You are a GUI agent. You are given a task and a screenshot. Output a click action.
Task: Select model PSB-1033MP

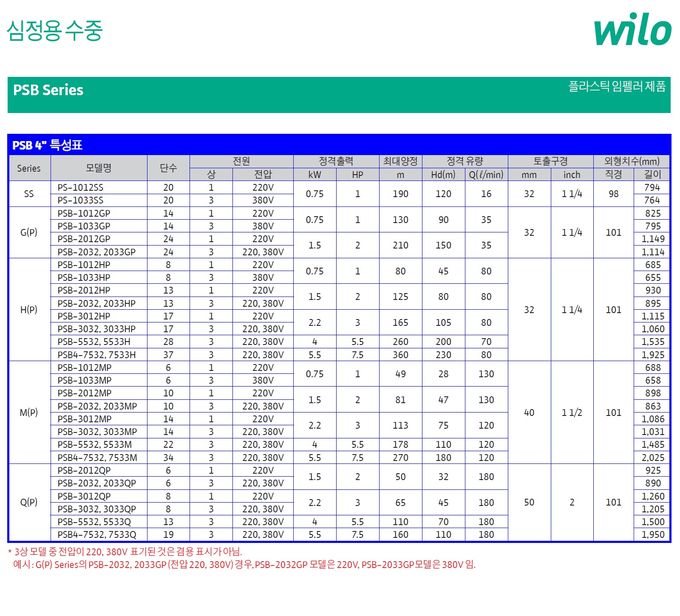coord(85,380)
